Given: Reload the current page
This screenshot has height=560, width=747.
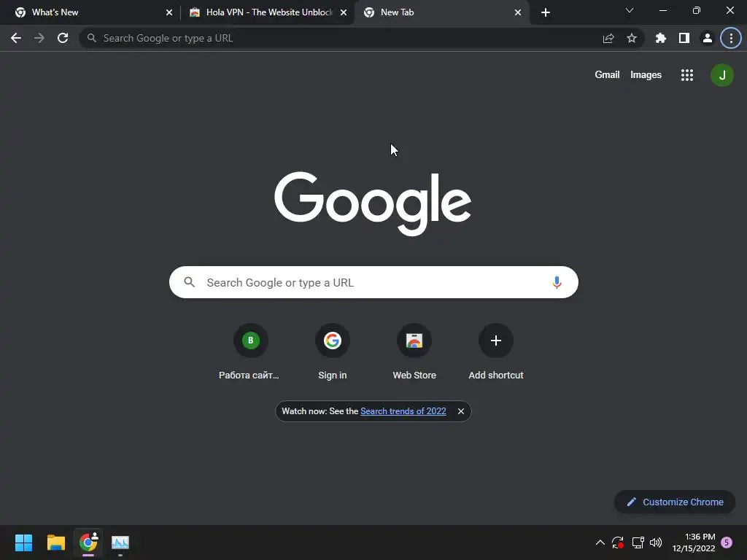Looking at the screenshot, I should [63, 38].
